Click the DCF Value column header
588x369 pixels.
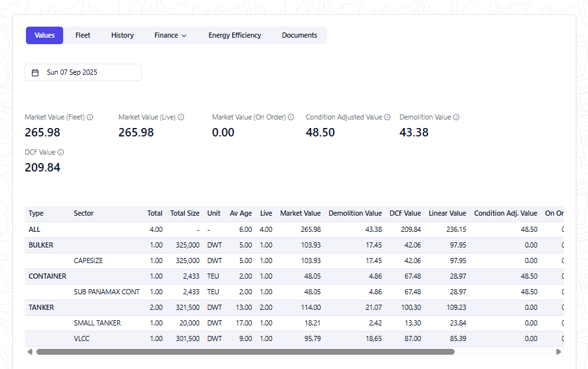(x=405, y=213)
